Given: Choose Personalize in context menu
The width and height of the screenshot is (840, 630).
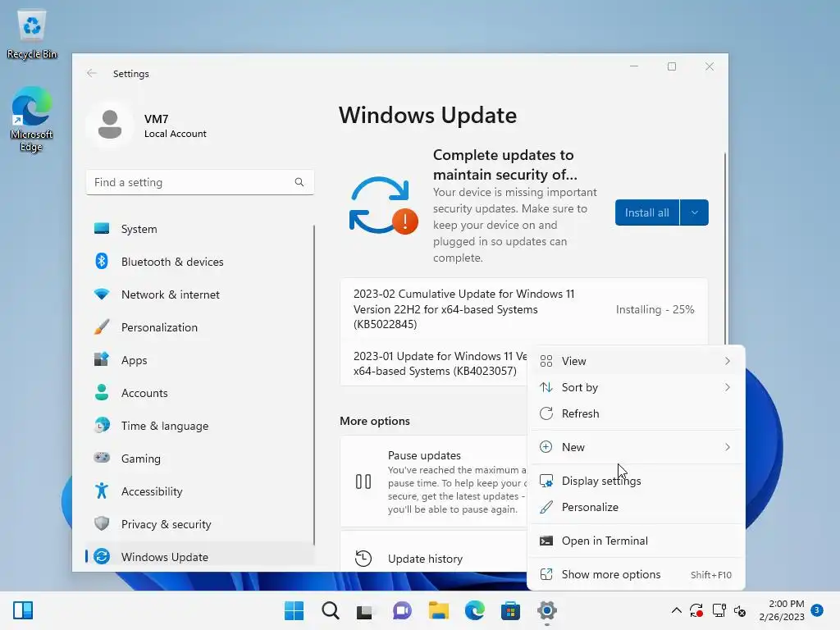Looking at the screenshot, I should [636, 507].
